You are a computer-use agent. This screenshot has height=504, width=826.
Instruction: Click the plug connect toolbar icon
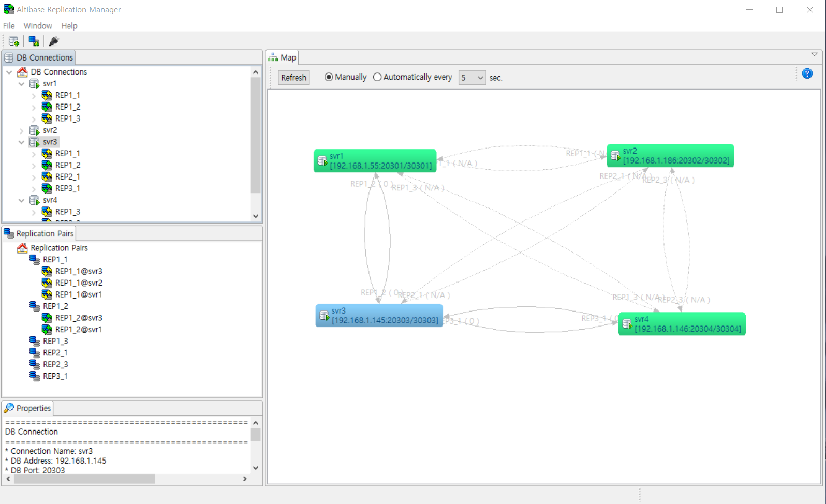click(54, 41)
